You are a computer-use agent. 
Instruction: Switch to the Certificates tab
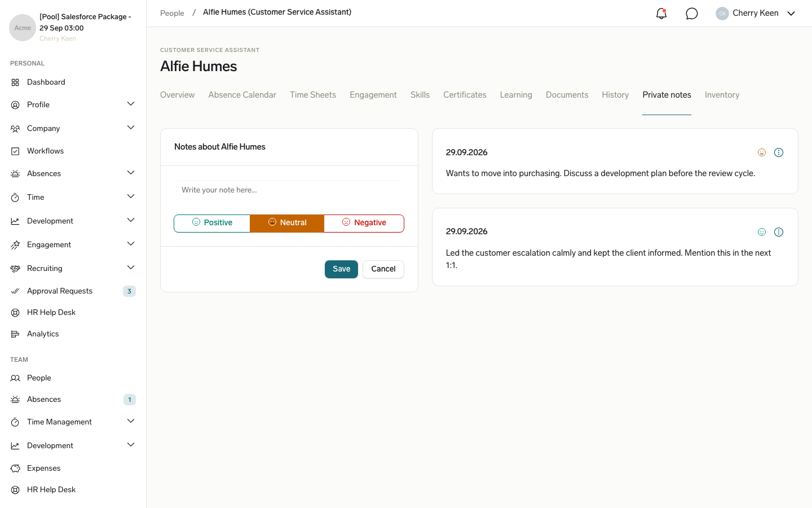465,95
